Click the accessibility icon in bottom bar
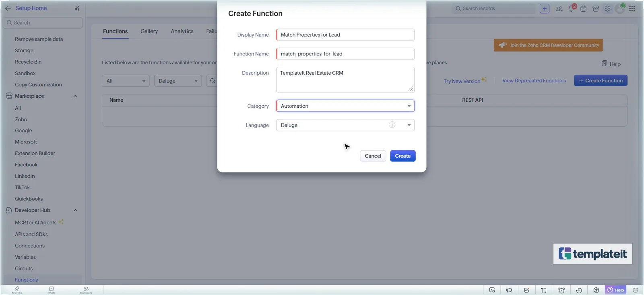 pos(596,290)
